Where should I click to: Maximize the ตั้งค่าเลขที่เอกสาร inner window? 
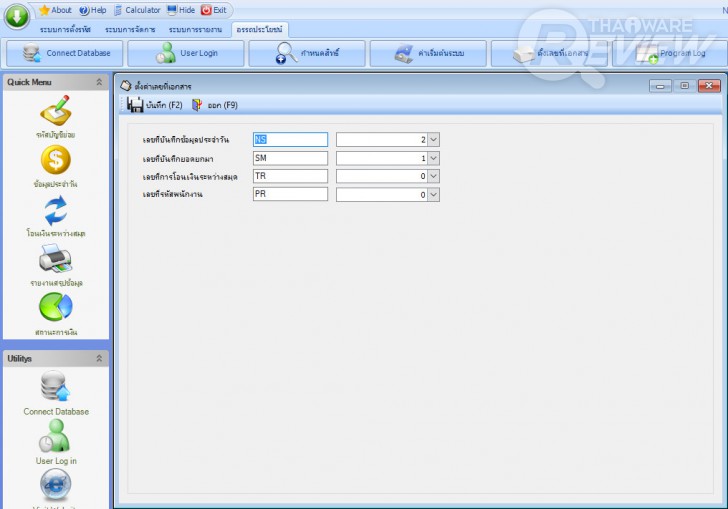tap(684, 86)
